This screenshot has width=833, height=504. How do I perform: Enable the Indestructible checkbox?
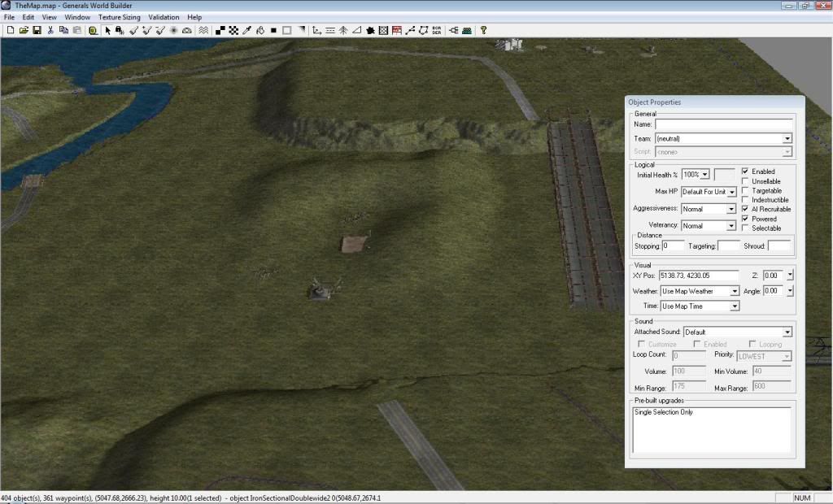click(x=745, y=200)
